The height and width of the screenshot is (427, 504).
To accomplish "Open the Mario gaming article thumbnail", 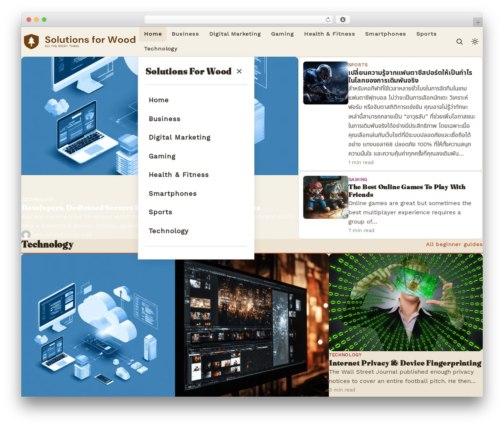I will pyautogui.click(x=326, y=197).
